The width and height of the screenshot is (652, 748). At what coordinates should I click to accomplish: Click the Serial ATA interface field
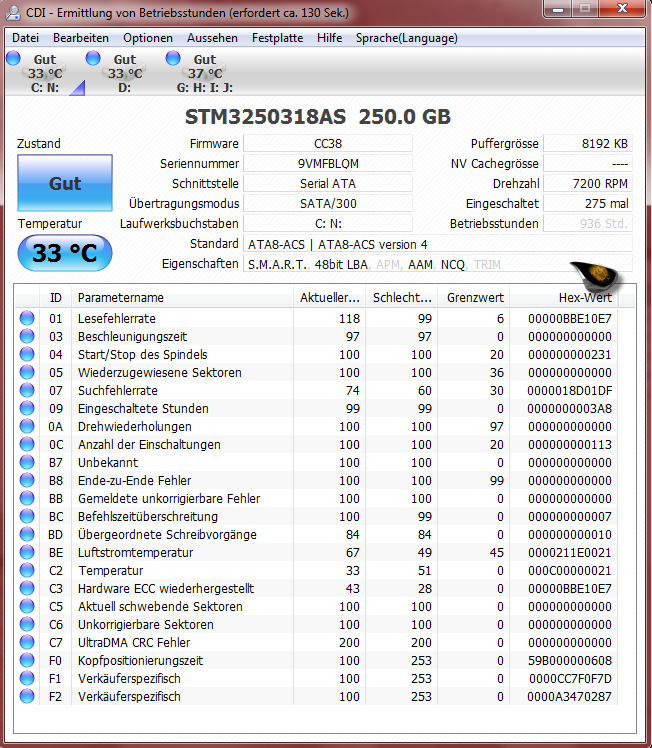(x=328, y=184)
